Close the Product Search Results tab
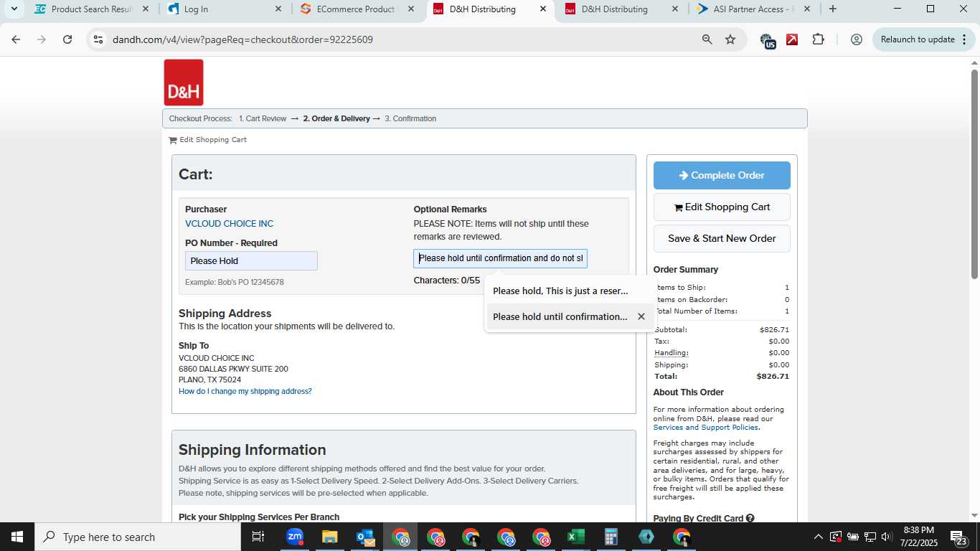The height and width of the screenshot is (551, 980). 146,9
